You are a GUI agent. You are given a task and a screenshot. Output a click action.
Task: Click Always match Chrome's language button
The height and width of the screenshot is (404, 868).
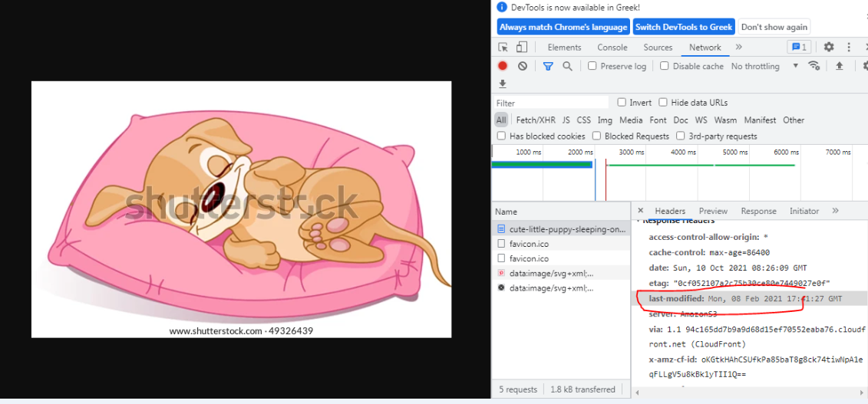(563, 27)
